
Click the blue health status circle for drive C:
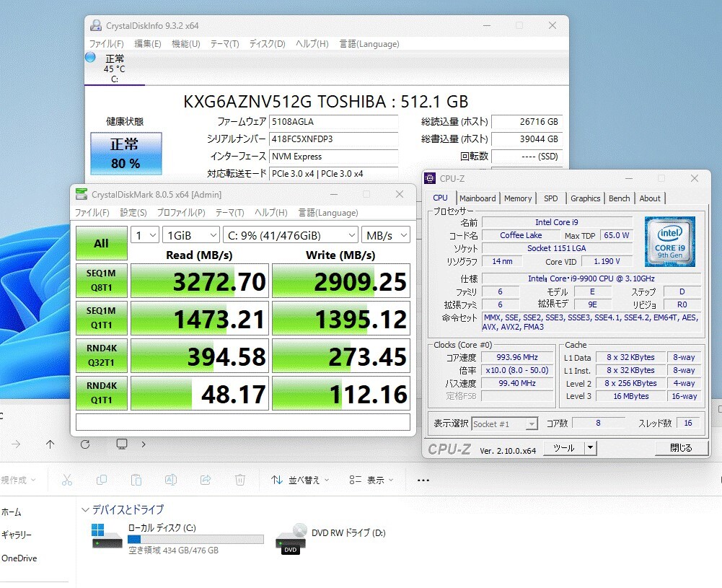click(x=90, y=57)
